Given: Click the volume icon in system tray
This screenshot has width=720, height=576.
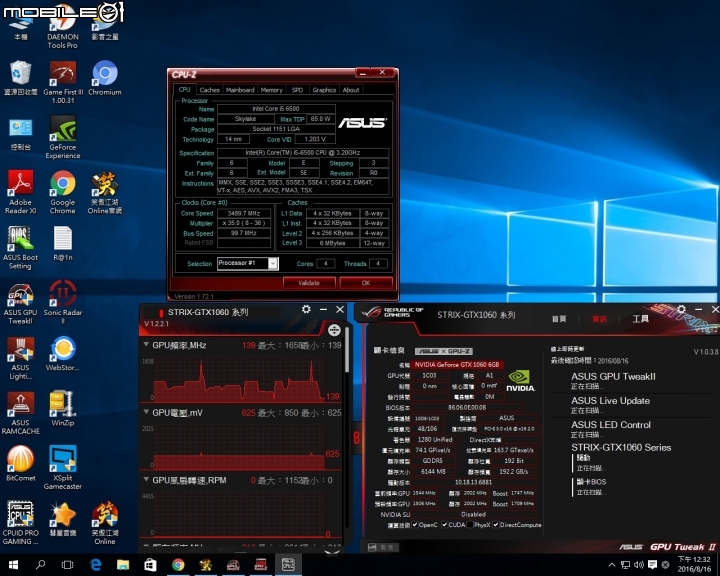Looking at the screenshot, I should point(639,565).
